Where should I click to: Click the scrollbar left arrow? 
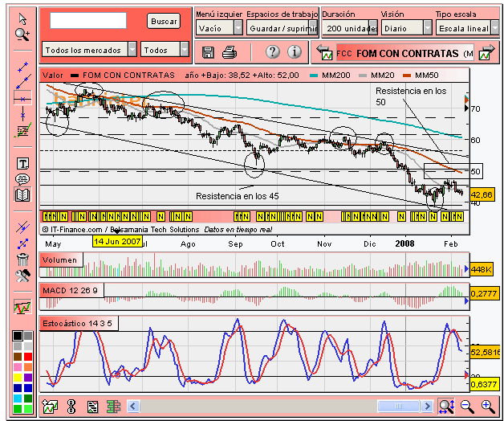pyautogui.click(x=133, y=407)
